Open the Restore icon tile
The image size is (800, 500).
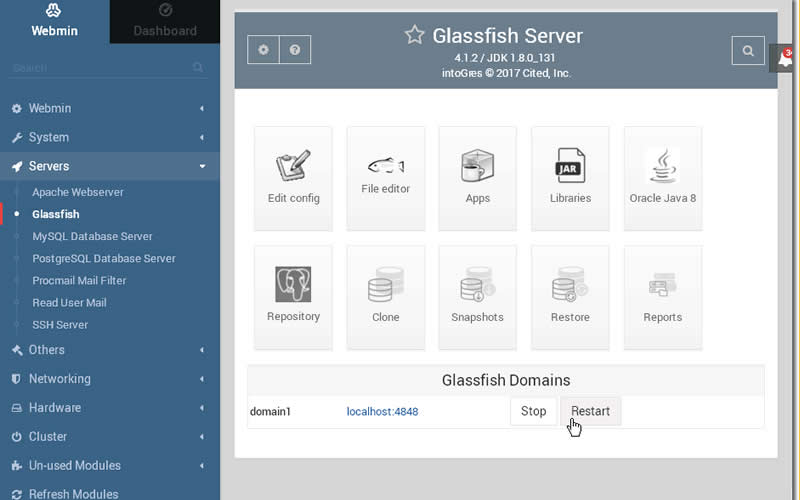pos(570,297)
